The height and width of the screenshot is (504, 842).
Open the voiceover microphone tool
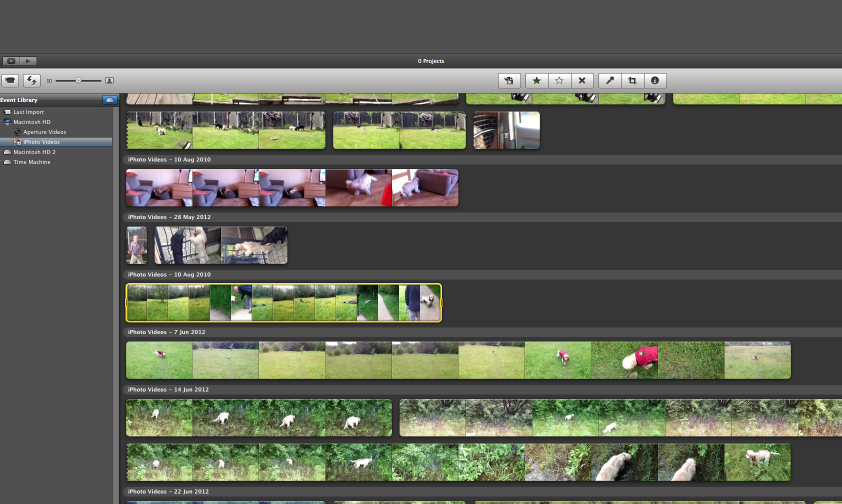pos(610,80)
